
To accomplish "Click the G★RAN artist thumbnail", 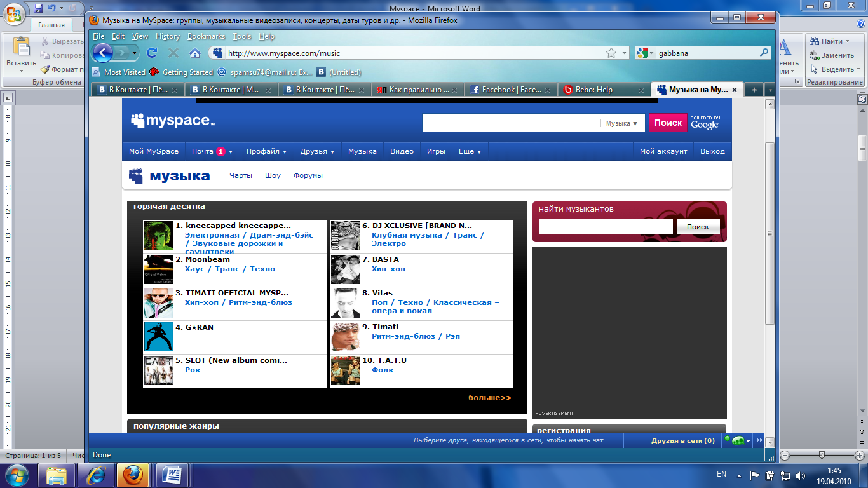I will [159, 337].
